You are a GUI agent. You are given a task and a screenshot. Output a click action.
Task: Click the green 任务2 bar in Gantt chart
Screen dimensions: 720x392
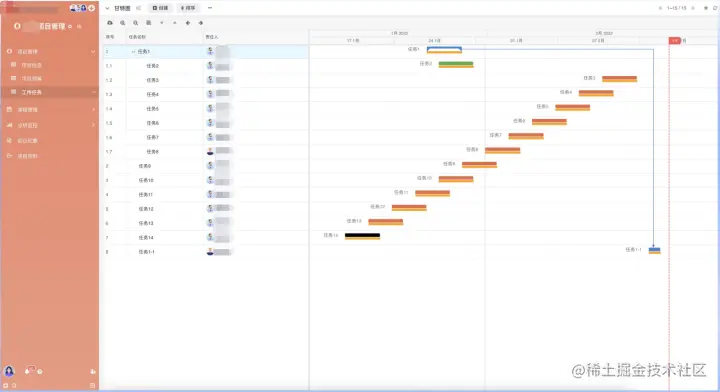coord(456,64)
